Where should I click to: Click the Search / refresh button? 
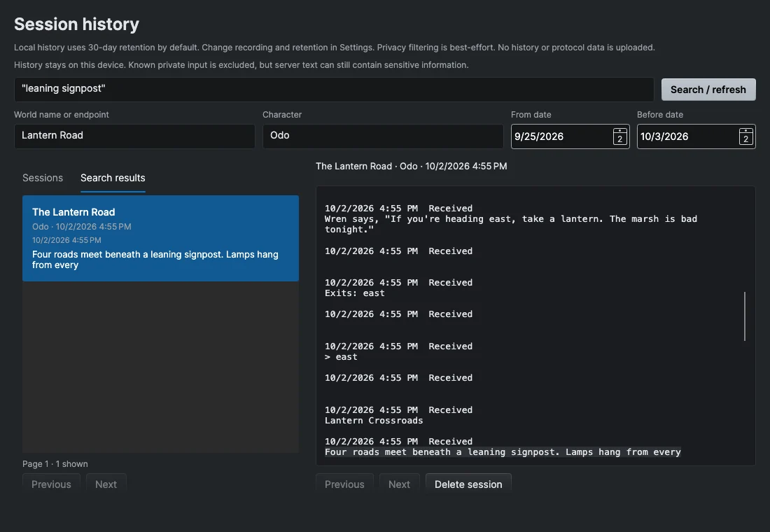pyautogui.click(x=708, y=90)
